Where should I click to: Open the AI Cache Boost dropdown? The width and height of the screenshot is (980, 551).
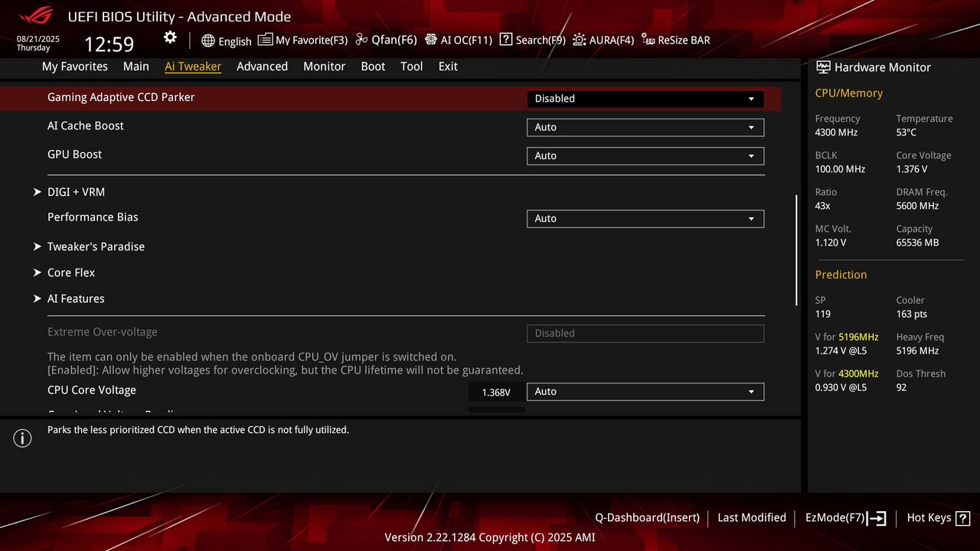pyautogui.click(x=644, y=127)
